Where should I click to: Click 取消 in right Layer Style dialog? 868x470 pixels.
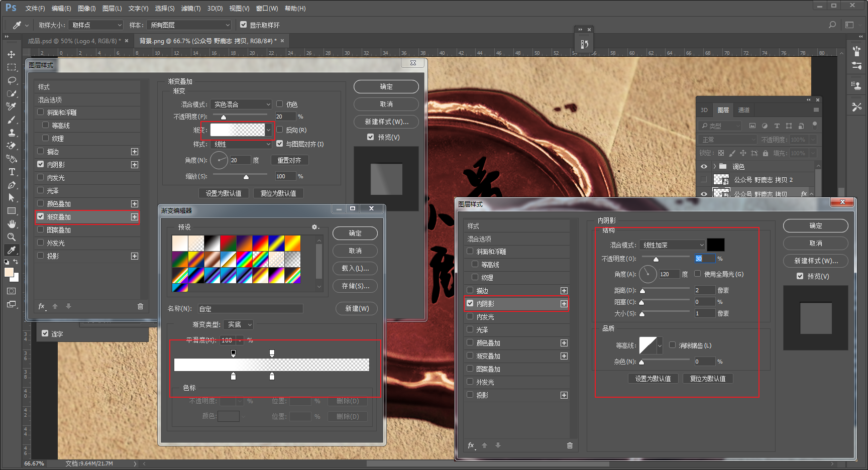click(816, 243)
